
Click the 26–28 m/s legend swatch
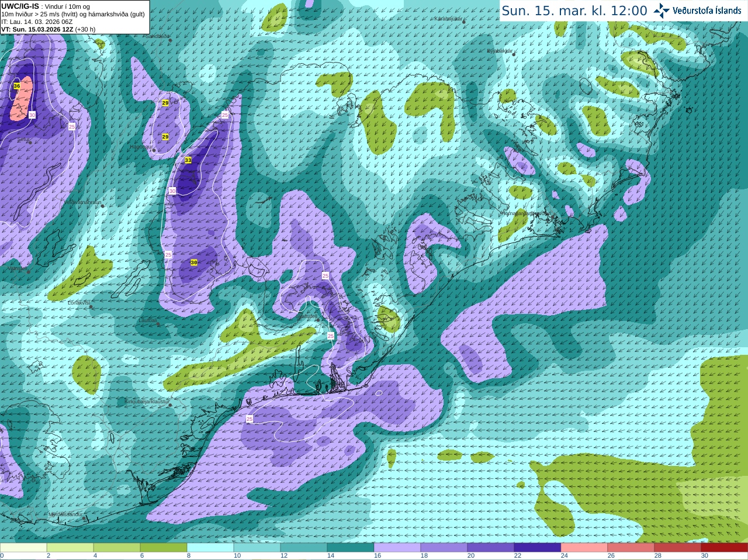[631, 548]
